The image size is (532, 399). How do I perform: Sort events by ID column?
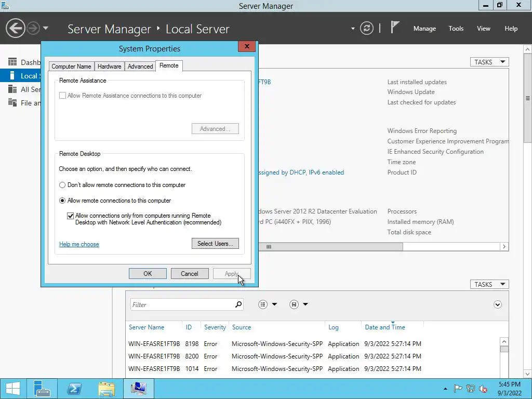coord(189,327)
